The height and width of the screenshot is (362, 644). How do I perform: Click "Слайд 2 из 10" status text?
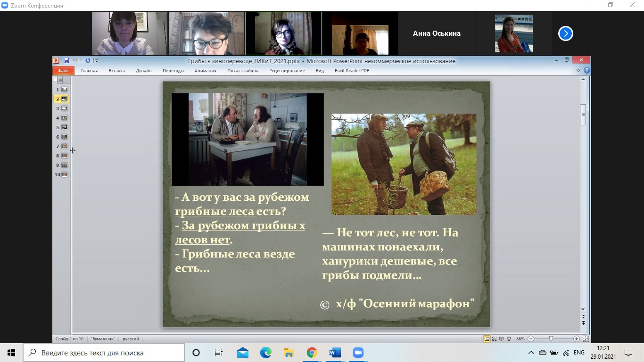pyautogui.click(x=70, y=339)
